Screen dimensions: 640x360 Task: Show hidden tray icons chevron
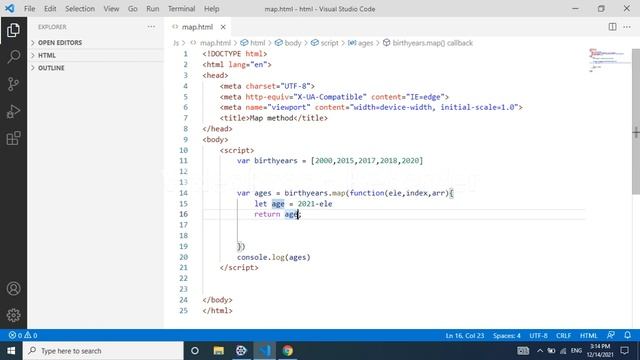pos(540,351)
